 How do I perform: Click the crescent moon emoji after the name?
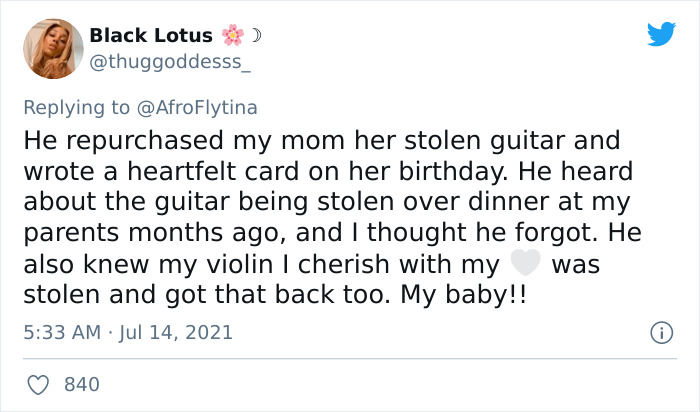[x=256, y=35]
